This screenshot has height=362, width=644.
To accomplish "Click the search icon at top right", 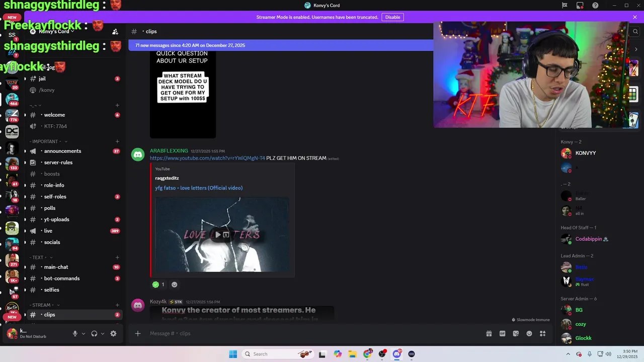I will coord(635,31).
